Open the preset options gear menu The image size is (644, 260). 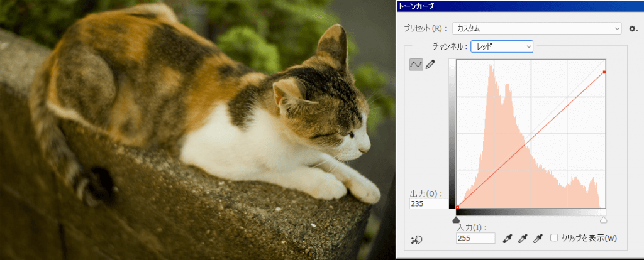click(x=633, y=29)
